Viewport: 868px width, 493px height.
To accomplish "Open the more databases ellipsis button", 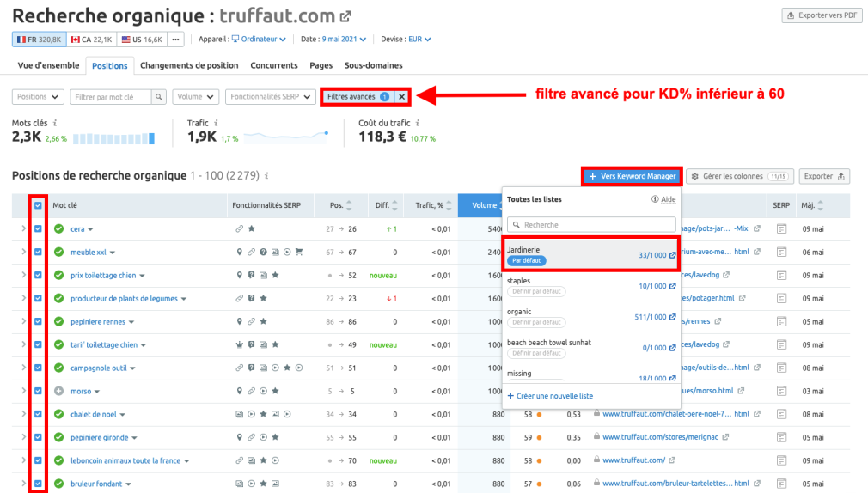I will pyautogui.click(x=175, y=40).
